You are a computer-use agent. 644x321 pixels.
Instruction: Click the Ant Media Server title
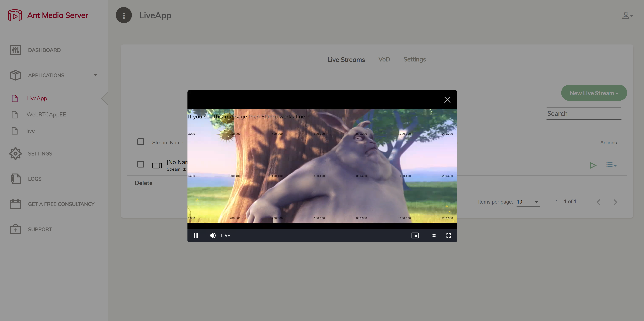[x=58, y=15]
